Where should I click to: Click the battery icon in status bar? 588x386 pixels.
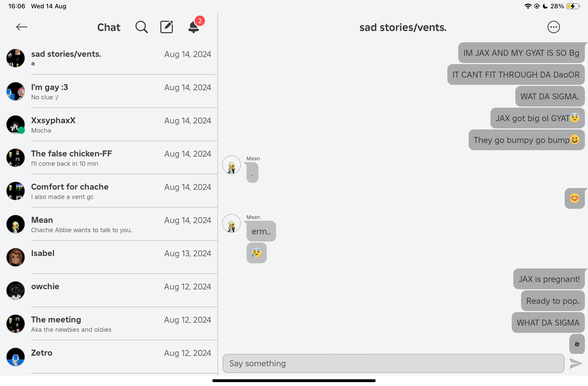[573, 6]
